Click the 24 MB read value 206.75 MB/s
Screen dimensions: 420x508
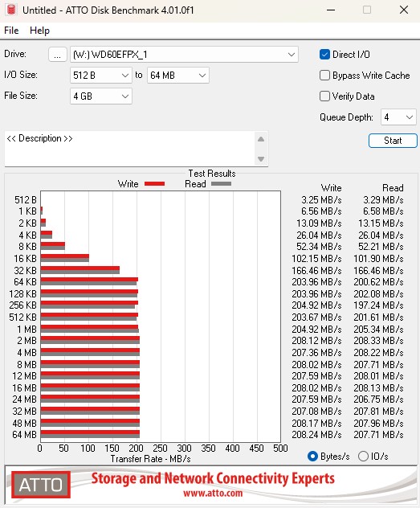378,399
